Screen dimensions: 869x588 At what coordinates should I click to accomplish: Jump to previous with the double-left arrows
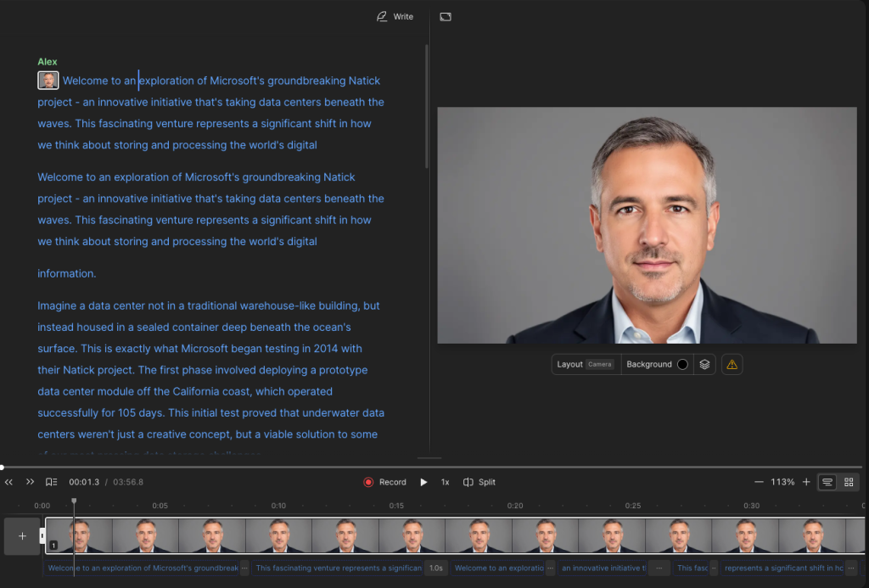pos(9,482)
